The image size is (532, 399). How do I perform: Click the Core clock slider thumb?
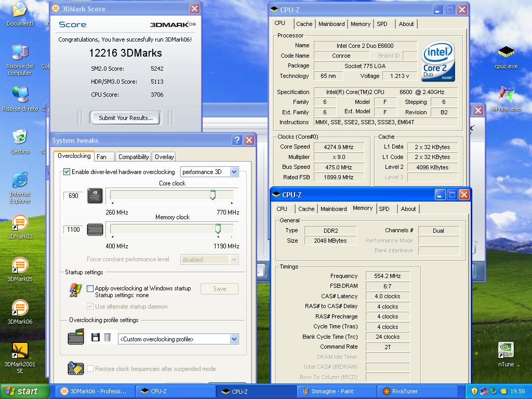coord(212,195)
